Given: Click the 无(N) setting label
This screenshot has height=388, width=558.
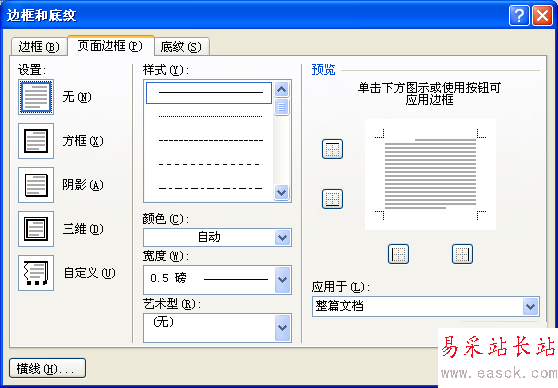Looking at the screenshot, I should click(x=77, y=97).
